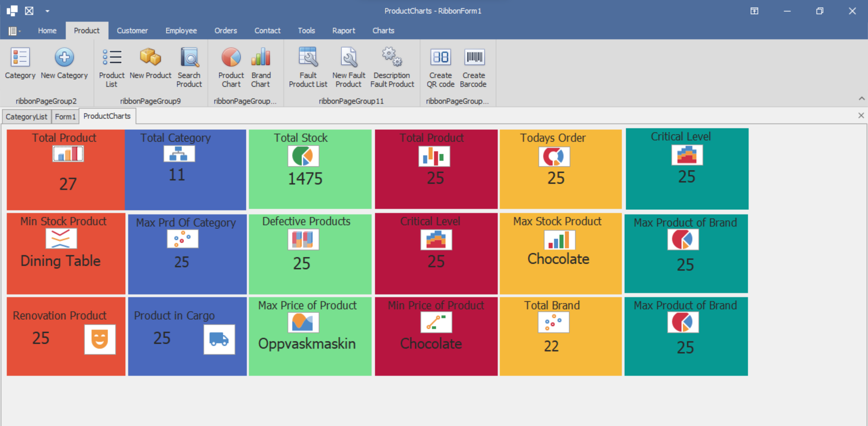The height and width of the screenshot is (426, 868).
Task: Click the Total Stock green tile
Action: coord(310,169)
